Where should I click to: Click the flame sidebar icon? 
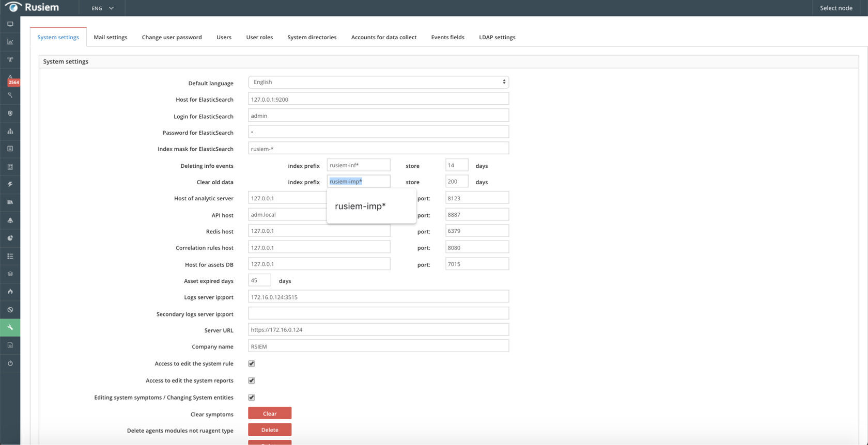pyautogui.click(x=10, y=292)
